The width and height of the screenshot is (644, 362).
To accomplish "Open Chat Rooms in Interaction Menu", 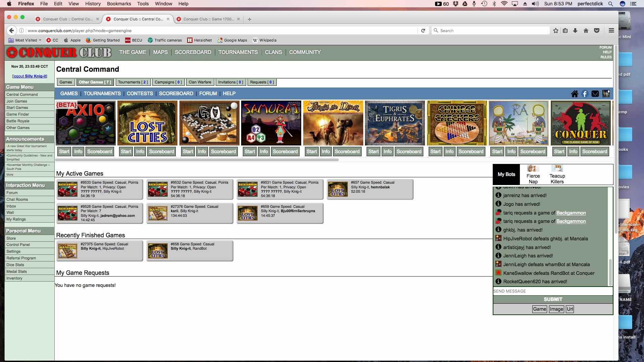I will 30,199.
